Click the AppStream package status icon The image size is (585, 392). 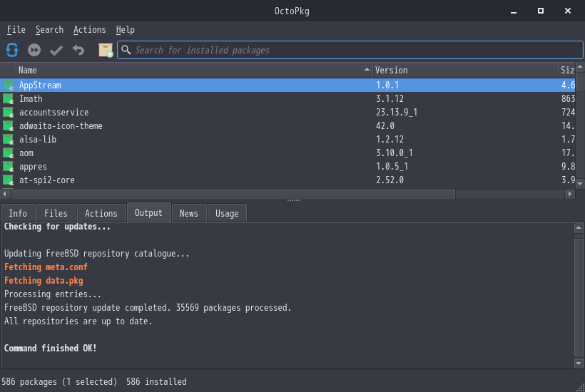(x=9, y=86)
